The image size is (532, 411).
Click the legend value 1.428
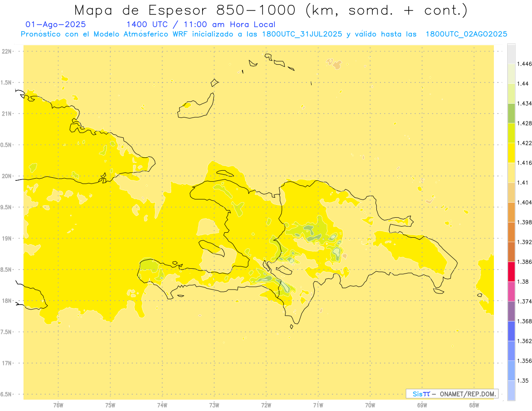pos(524,123)
